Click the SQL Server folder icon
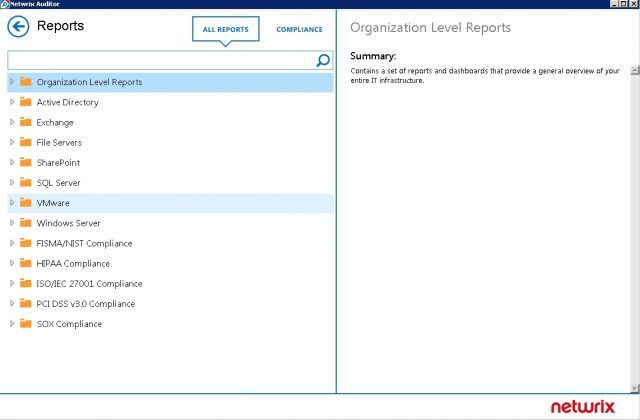Screen dimensions: 640x420 coord(26,182)
